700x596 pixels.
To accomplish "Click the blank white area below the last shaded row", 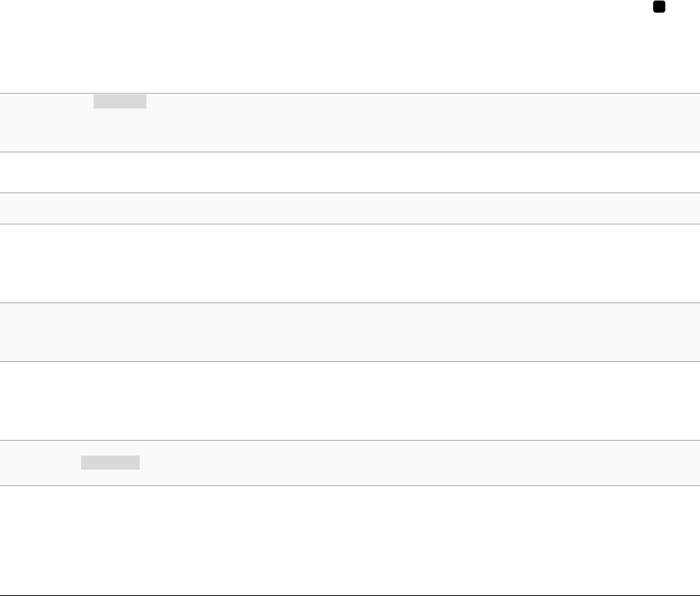I will click(350, 540).
